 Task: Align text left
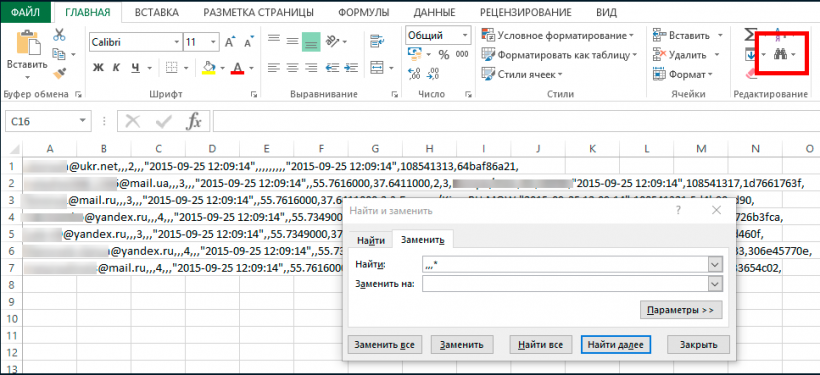(x=274, y=67)
